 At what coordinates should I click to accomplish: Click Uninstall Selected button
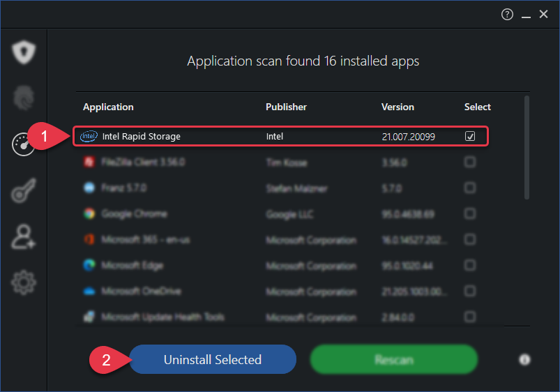tap(213, 359)
